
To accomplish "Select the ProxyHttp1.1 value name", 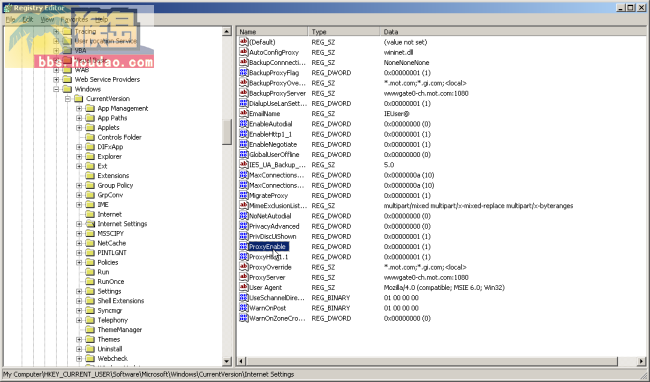I will click(x=269, y=257).
